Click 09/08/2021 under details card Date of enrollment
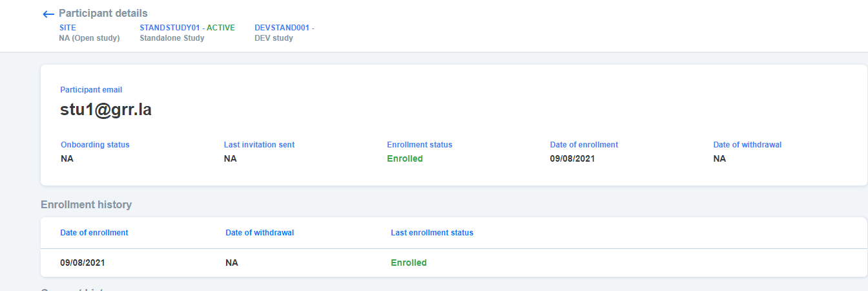868x291 pixels. [572, 158]
